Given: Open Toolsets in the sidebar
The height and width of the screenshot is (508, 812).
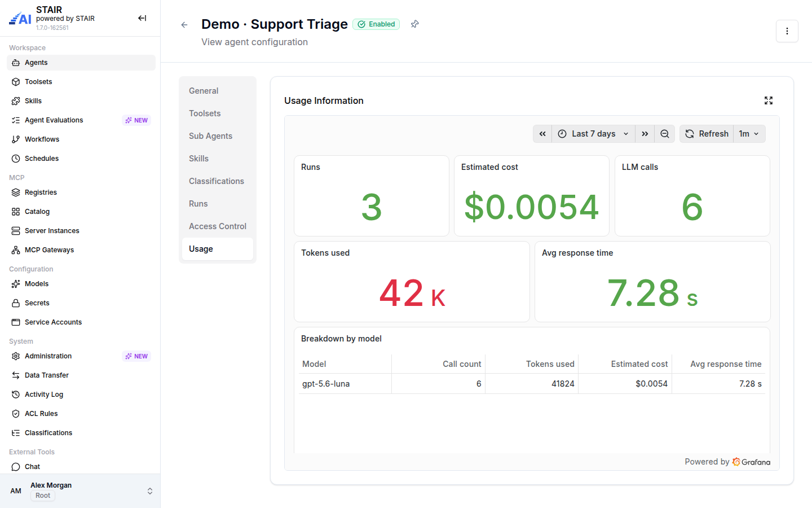Looking at the screenshot, I should pos(81,82).
